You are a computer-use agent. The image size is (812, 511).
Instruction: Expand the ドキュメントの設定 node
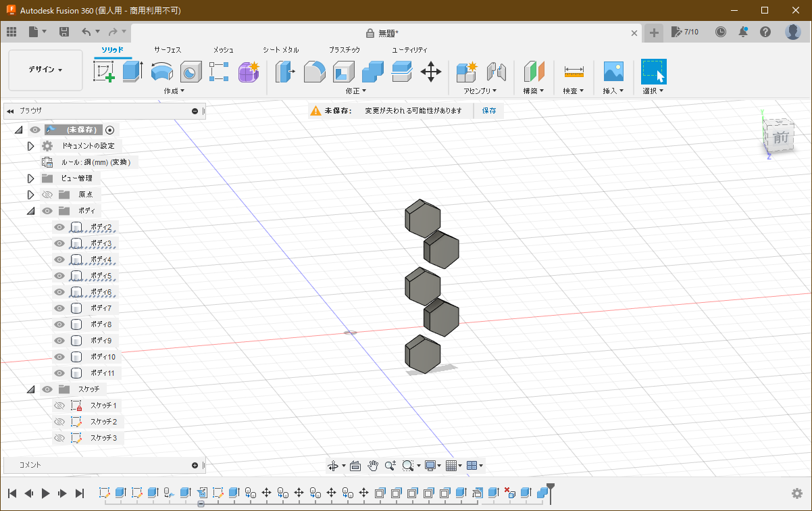30,146
